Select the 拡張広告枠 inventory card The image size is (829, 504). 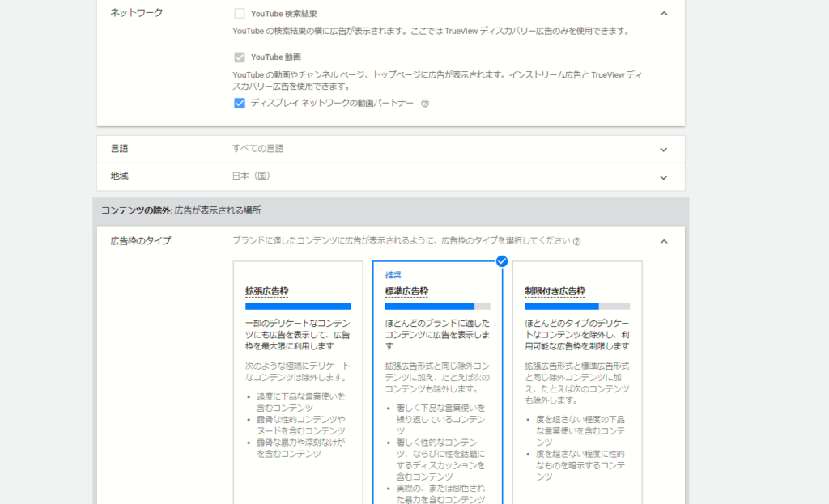click(x=298, y=383)
